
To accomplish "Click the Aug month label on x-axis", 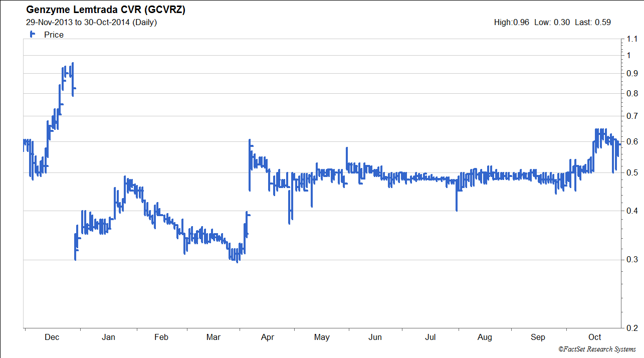I will pyautogui.click(x=485, y=337).
